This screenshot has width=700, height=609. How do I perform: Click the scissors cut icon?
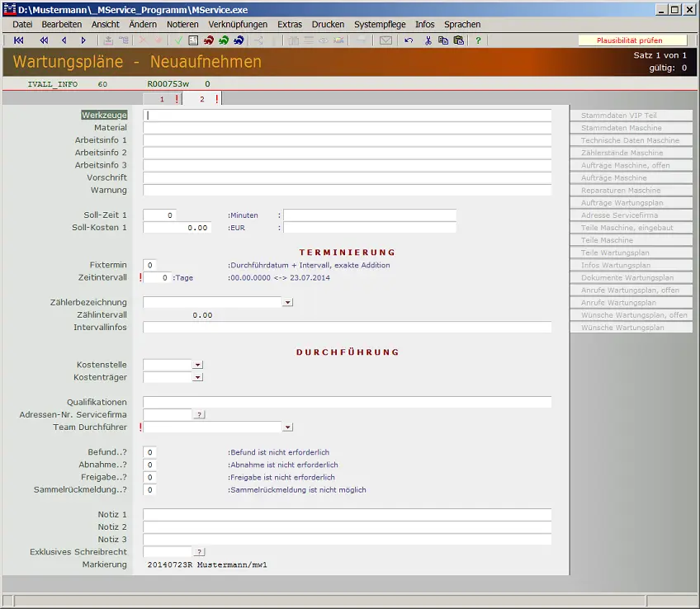coord(428,40)
